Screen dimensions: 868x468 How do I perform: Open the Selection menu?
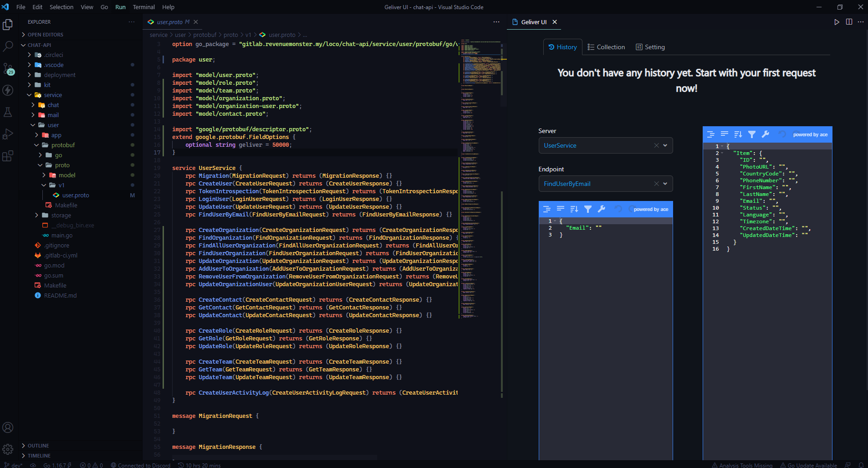61,7
